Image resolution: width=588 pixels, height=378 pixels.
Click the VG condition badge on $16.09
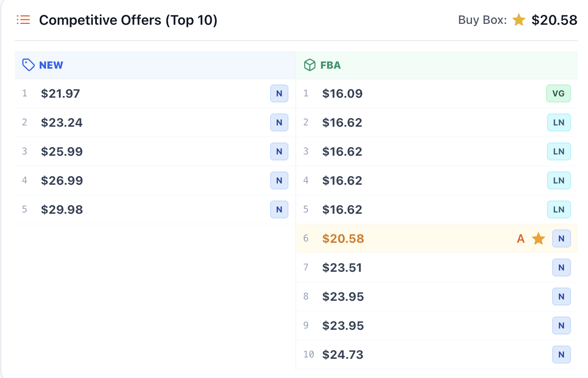pos(559,93)
